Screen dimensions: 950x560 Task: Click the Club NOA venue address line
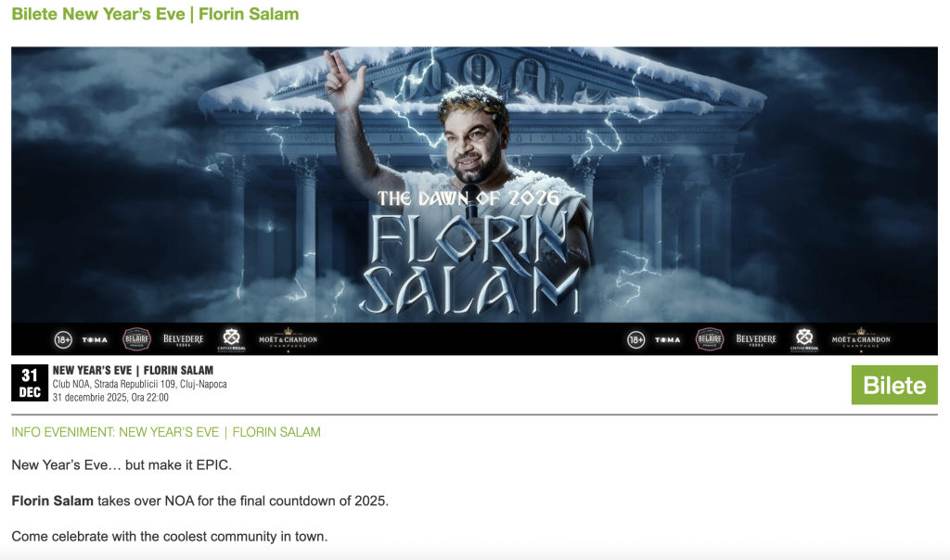tap(139, 384)
